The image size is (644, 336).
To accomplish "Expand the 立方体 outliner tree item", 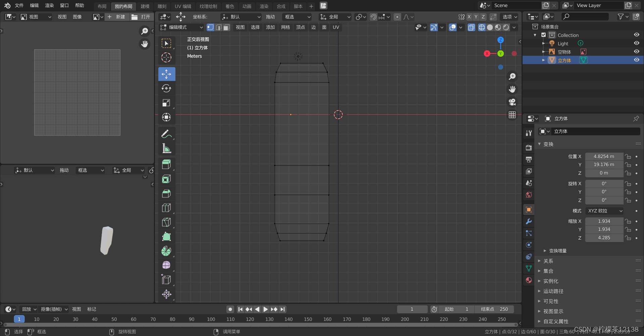I will [543, 60].
